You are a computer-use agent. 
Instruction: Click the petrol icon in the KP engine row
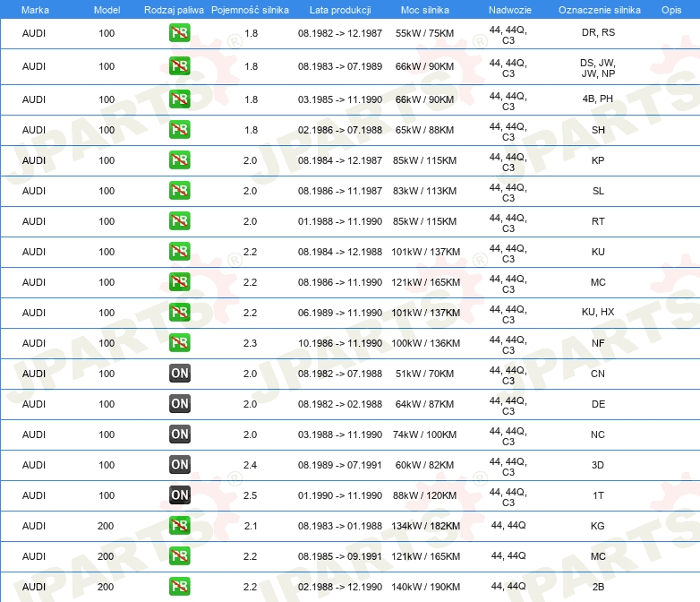[x=179, y=160]
